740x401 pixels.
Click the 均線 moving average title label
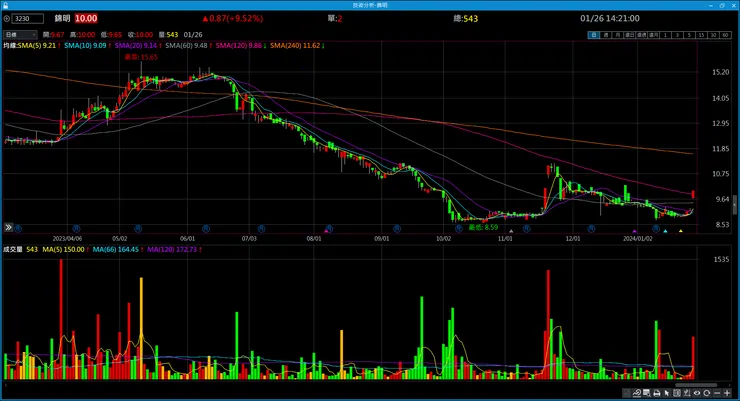(x=10, y=46)
